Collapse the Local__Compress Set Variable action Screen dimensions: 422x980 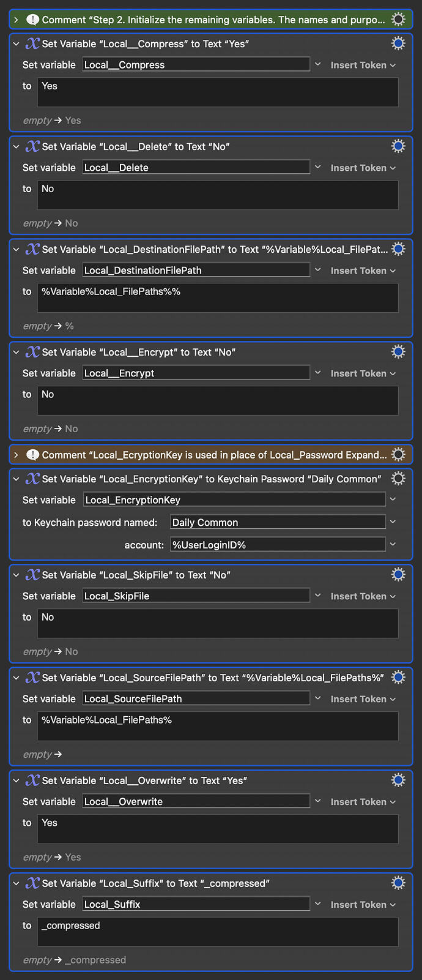point(17,44)
